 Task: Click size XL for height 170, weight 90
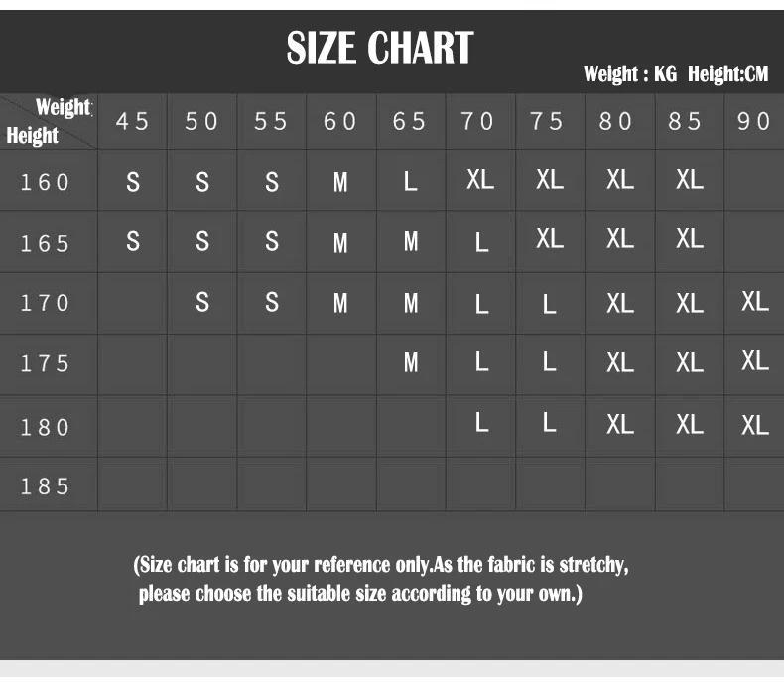click(x=754, y=301)
